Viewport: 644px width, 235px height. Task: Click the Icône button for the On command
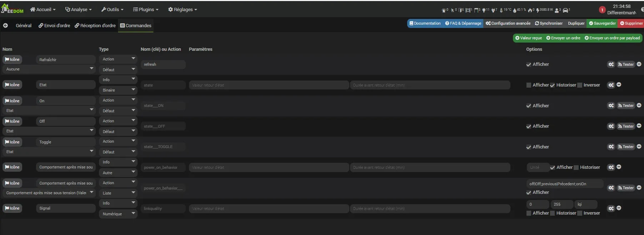[x=12, y=101]
